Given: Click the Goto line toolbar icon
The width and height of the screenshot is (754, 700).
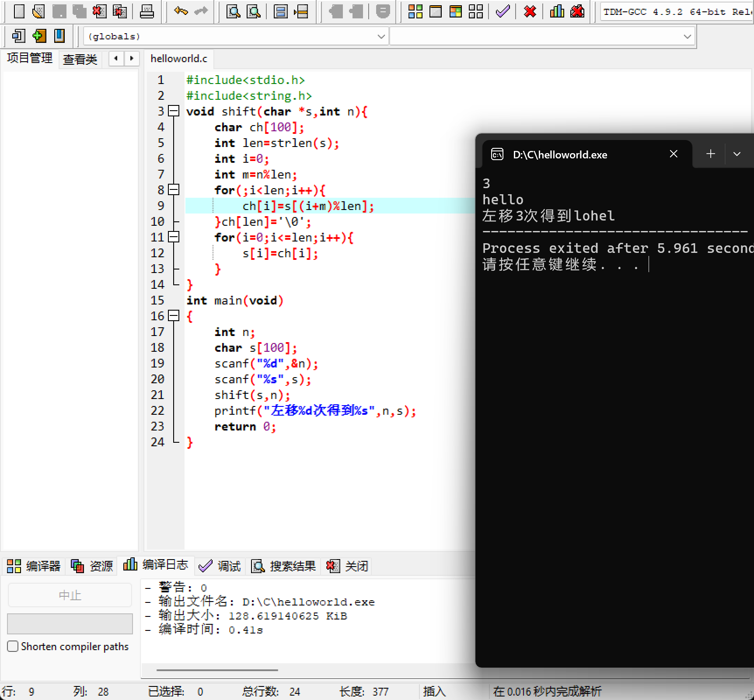Looking at the screenshot, I should tap(301, 11).
